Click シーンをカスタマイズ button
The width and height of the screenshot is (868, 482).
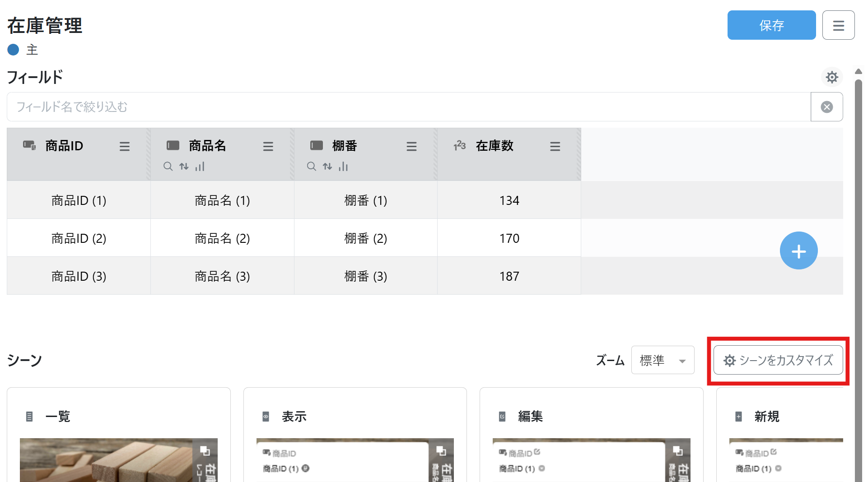click(778, 361)
